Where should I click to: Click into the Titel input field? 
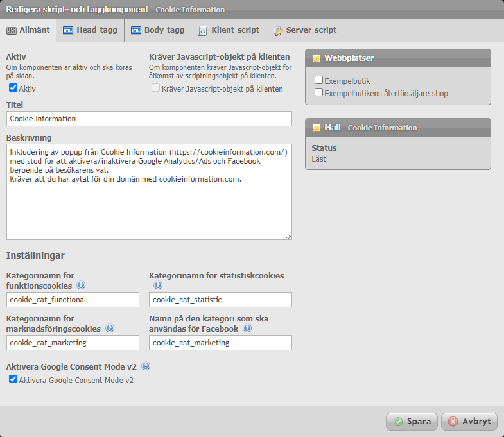149,119
